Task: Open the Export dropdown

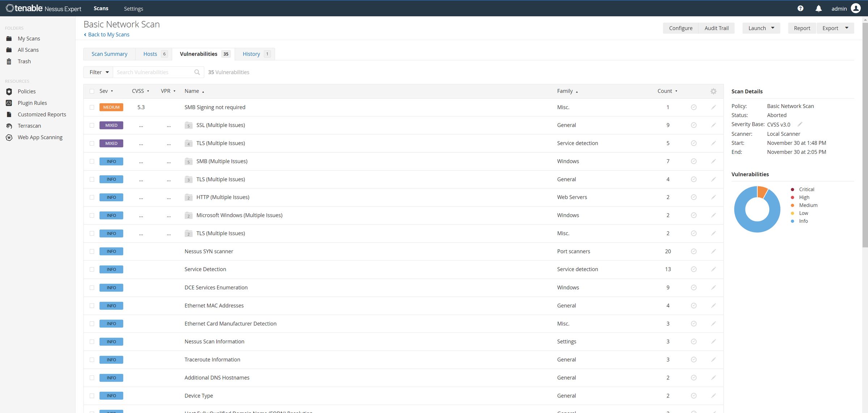Action: (x=835, y=28)
